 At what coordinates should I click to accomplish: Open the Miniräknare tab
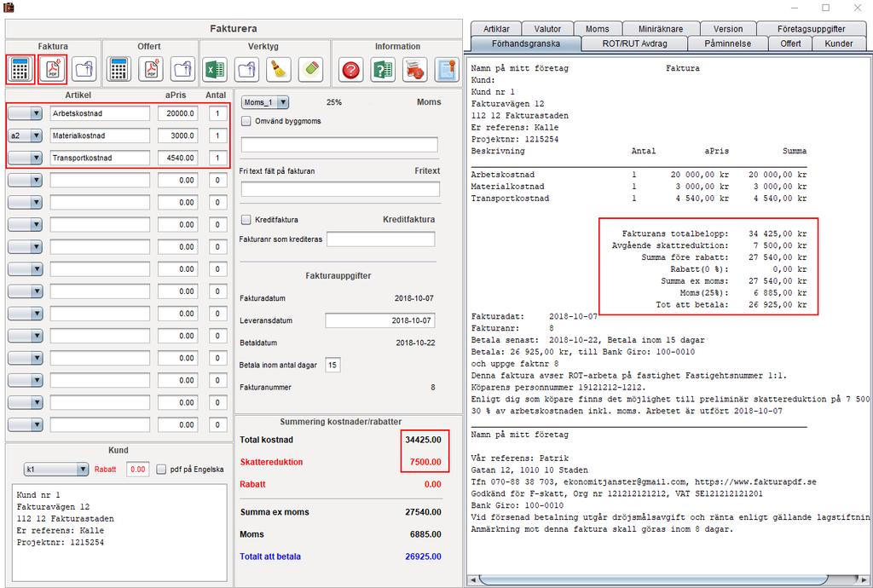(x=661, y=29)
